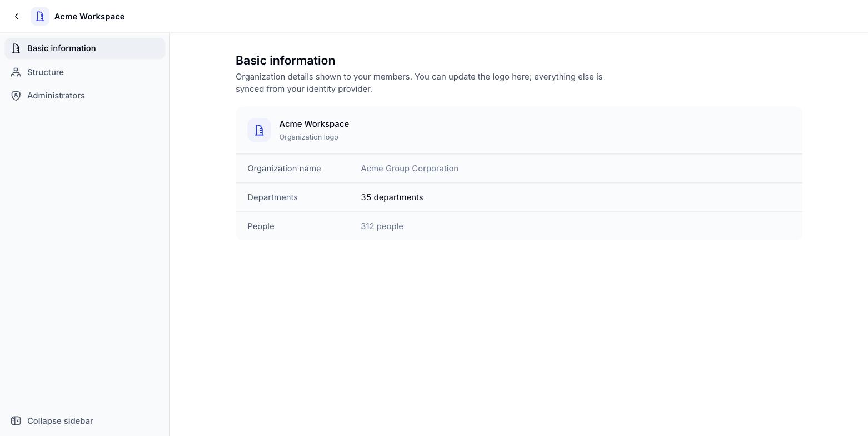Click the Collapse sidebar panel icon
The width and height of the screenshot is (868, 436).
tap(16, 421)
